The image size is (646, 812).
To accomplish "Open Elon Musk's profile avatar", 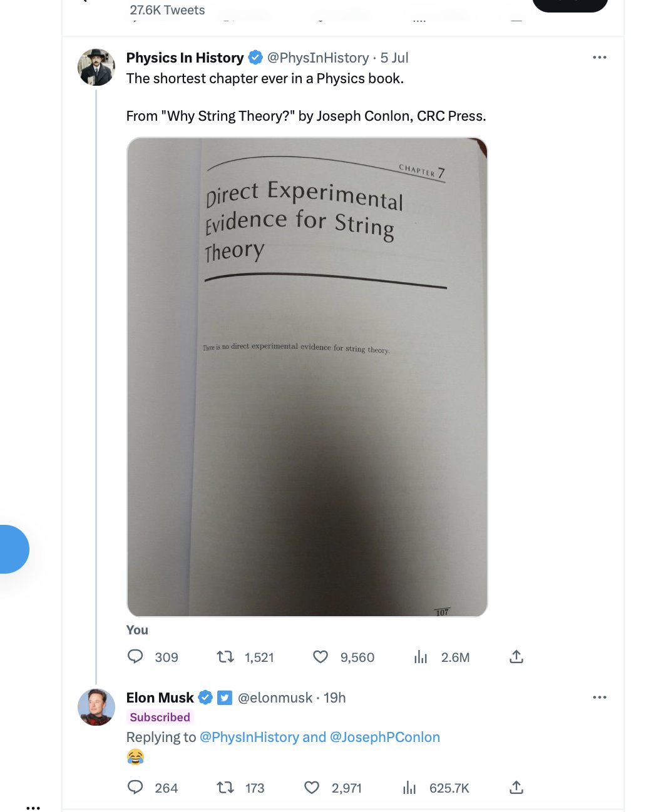I will click(x=96, y=707).
